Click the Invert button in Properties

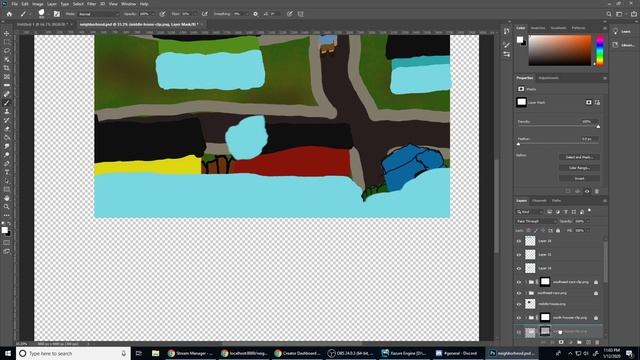coord(579,178)
